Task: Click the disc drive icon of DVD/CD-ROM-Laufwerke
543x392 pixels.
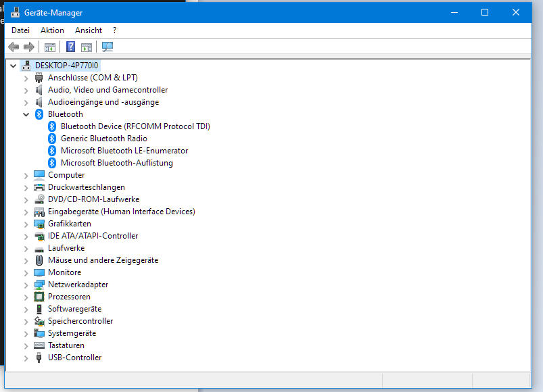Action: pyautogui.click(x=39, y=199)
